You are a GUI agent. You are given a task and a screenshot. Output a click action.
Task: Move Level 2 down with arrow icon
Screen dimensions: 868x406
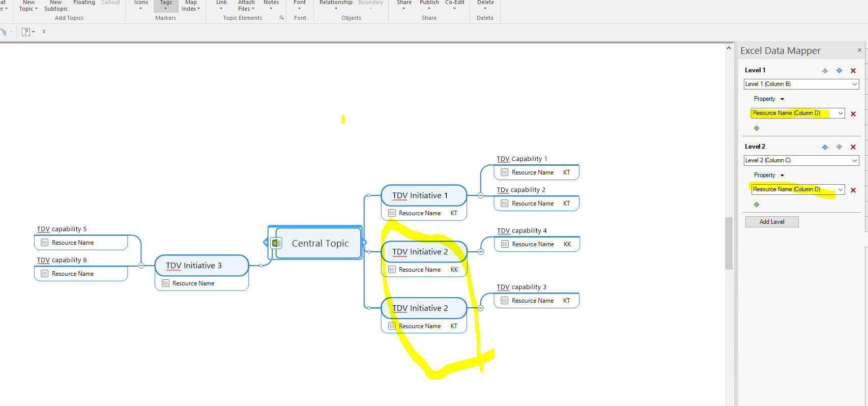tap(839, 147)
